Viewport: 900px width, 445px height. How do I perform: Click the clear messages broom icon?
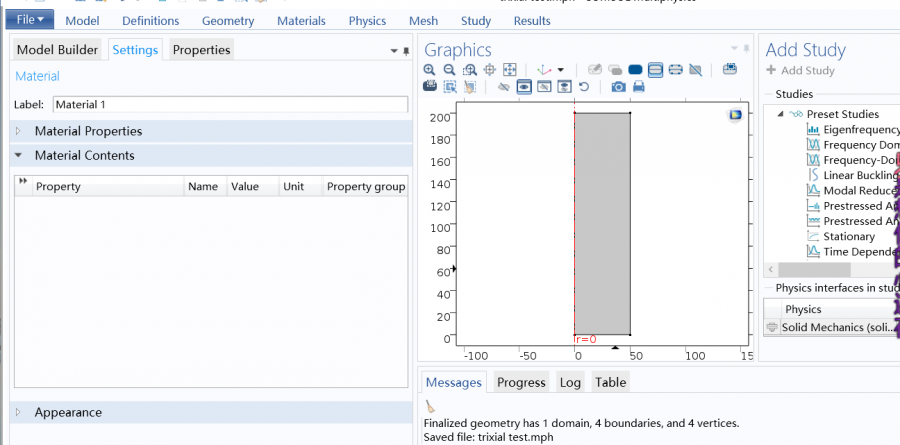(x=430, y=406)
